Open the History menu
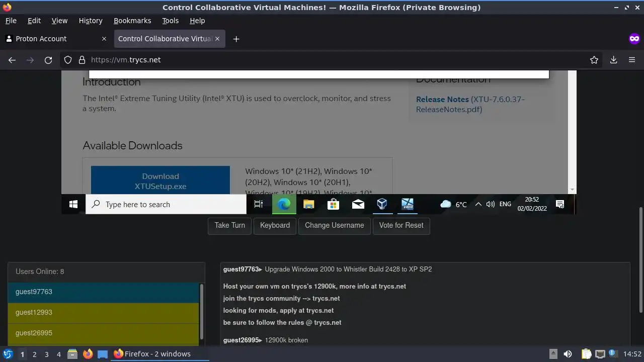 pos(91,21)
